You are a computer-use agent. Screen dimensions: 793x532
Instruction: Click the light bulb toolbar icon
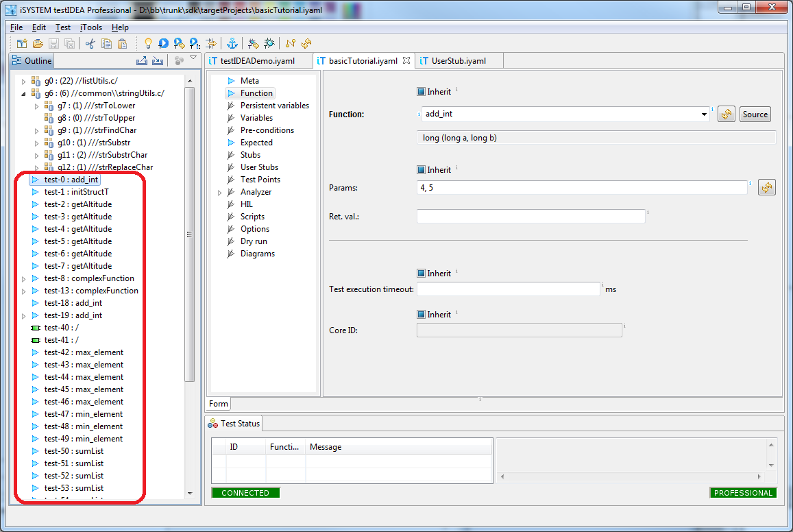(x=148, y=43)
